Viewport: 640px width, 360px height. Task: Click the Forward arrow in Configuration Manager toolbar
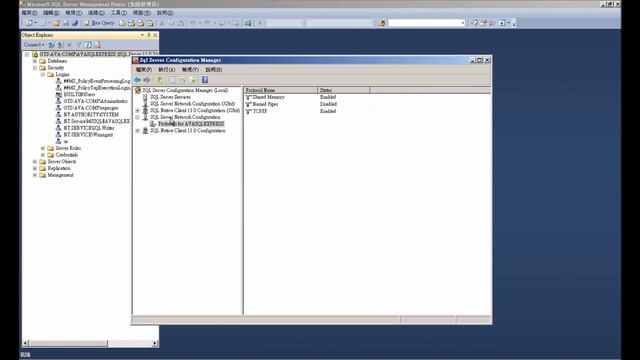(147, 80)
